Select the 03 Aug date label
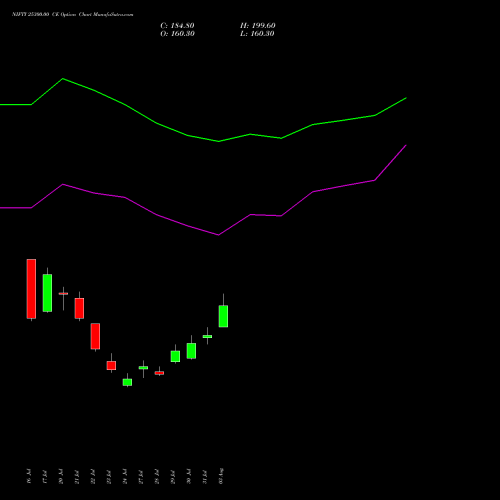Screen dimensions: 500x500 pyautogui.click(x=221, y=476)
